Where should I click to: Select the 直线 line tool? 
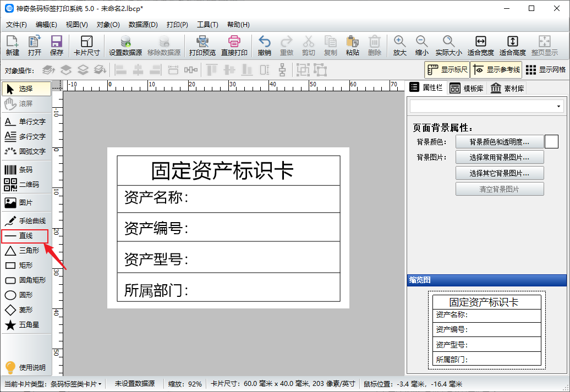click(25, 236)
